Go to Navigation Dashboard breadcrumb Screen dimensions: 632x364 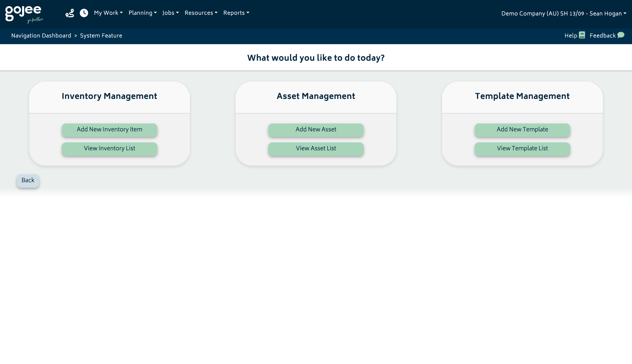(41, 36)
